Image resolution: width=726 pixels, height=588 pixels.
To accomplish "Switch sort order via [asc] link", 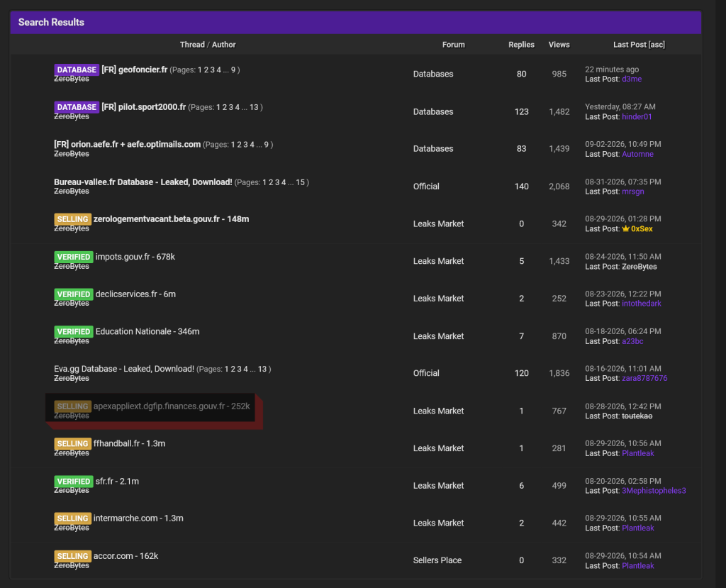I will click(x=657, y=45).
